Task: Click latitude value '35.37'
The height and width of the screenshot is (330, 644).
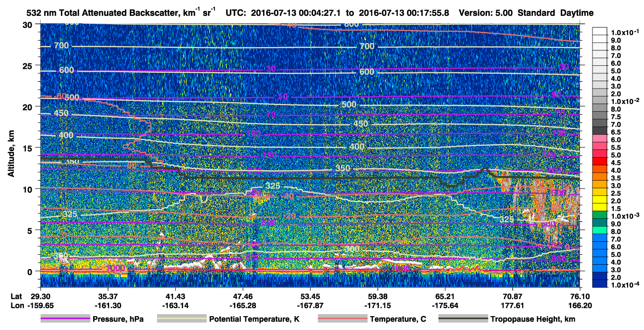Action: point(107,296)
